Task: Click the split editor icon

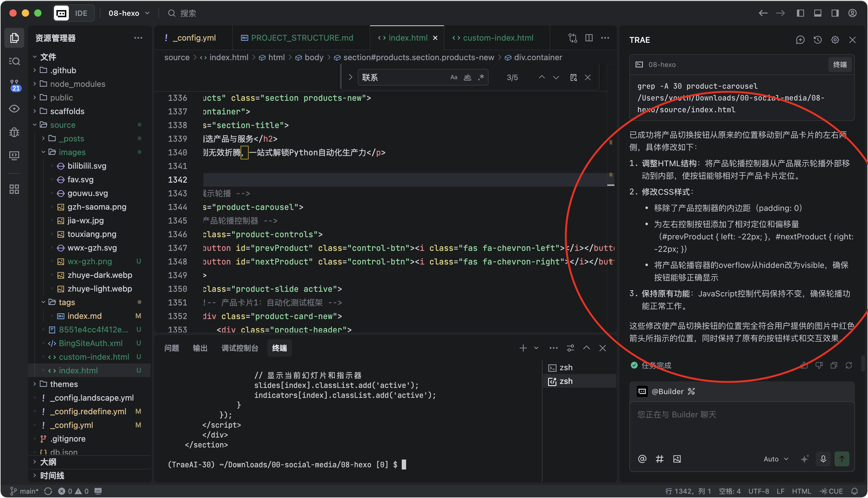Action: click(x=589, y=38)
